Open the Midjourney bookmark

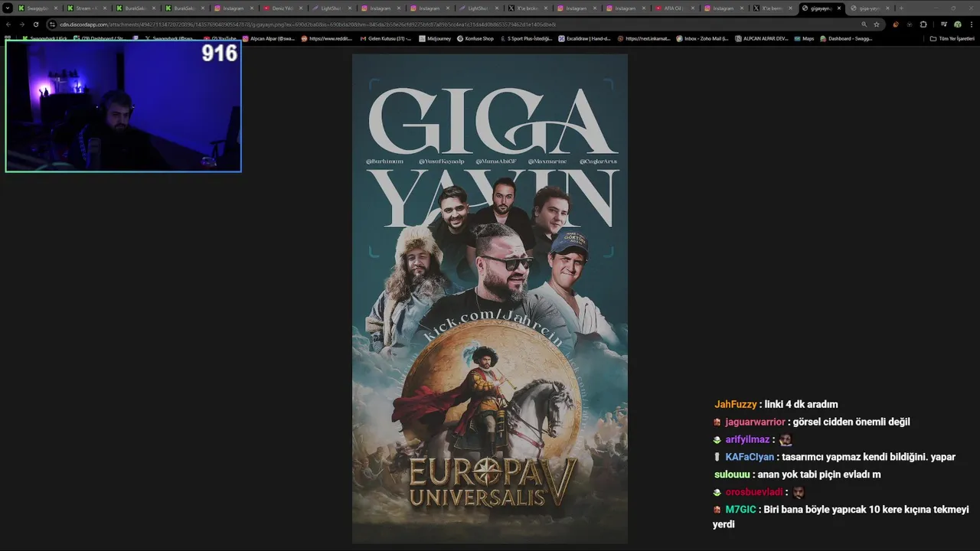point(433,38)
